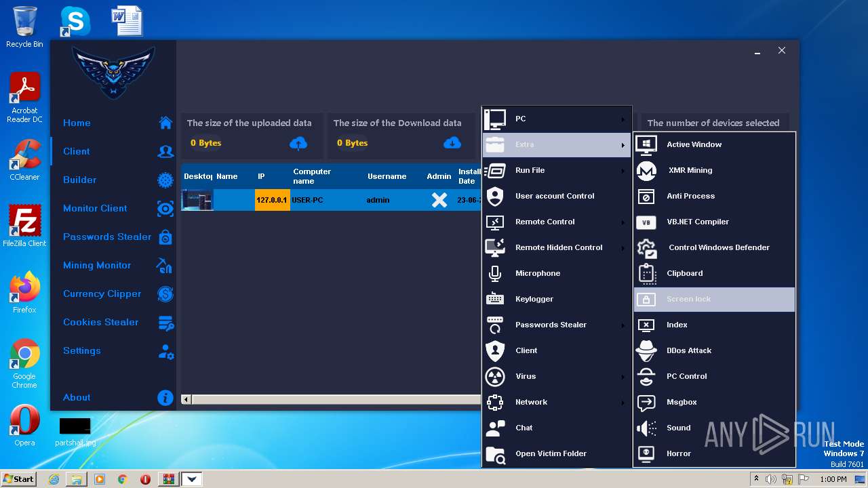
Task: Open Google Chrome desktop shortcut
Action: 24,365
